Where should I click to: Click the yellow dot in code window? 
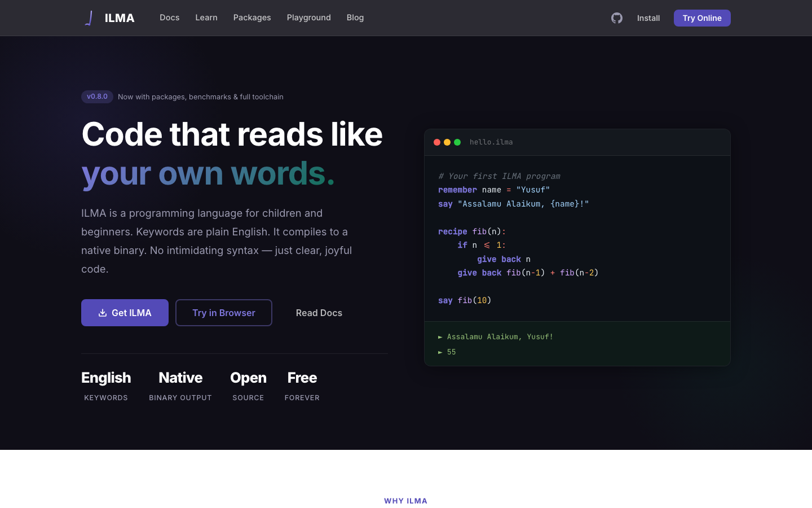coord(447,142)
